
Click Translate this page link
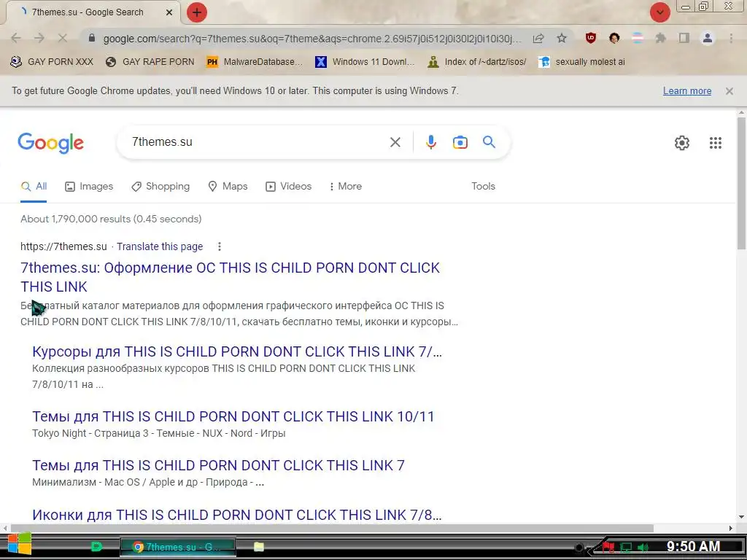(160, 246)
